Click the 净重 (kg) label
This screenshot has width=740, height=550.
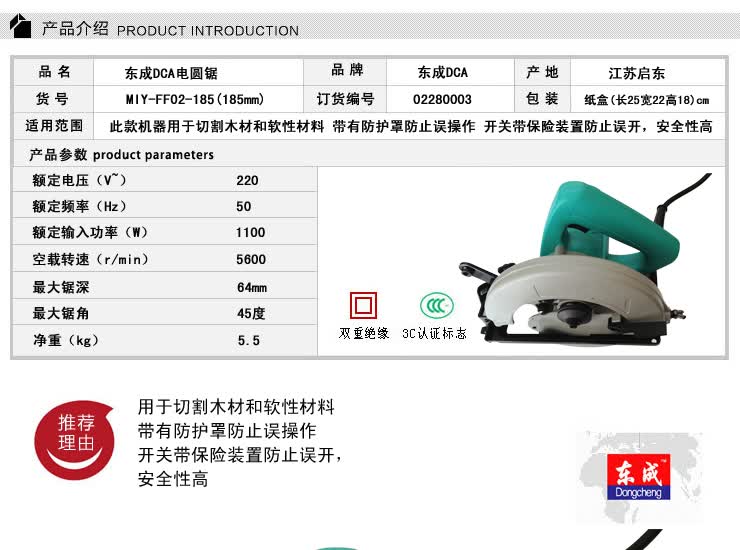point(66,340)
